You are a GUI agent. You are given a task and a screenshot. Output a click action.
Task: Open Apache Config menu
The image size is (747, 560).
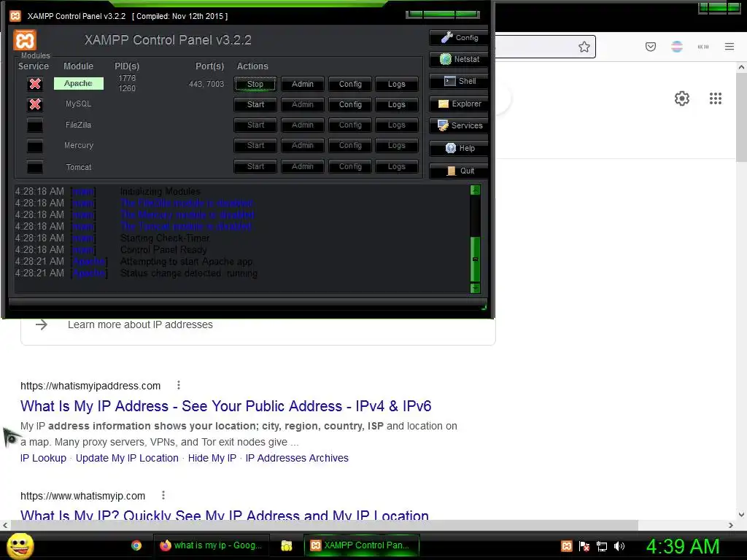click(350, 84)
